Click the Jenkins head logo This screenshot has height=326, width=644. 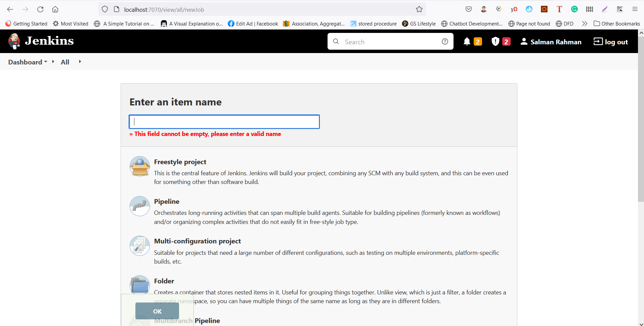pyautogui.click(x=14, y=41)
